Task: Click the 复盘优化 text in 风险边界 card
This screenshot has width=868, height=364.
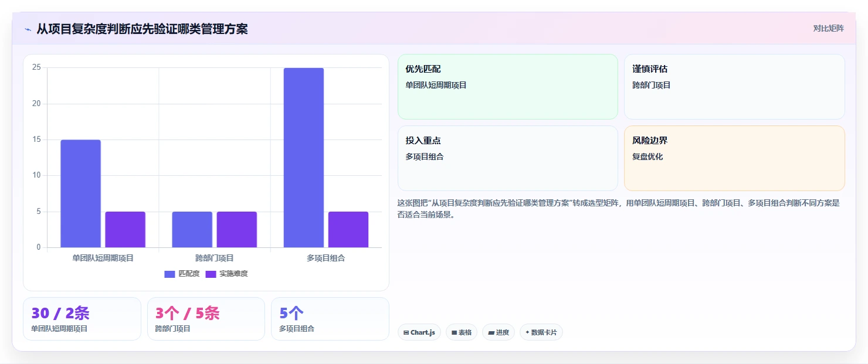Action: pos(647,157)
